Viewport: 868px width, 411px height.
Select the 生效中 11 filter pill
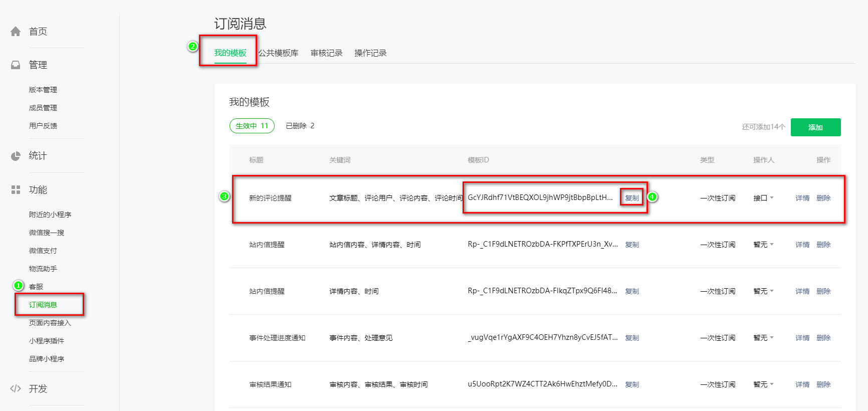click(x=252, y=126)
